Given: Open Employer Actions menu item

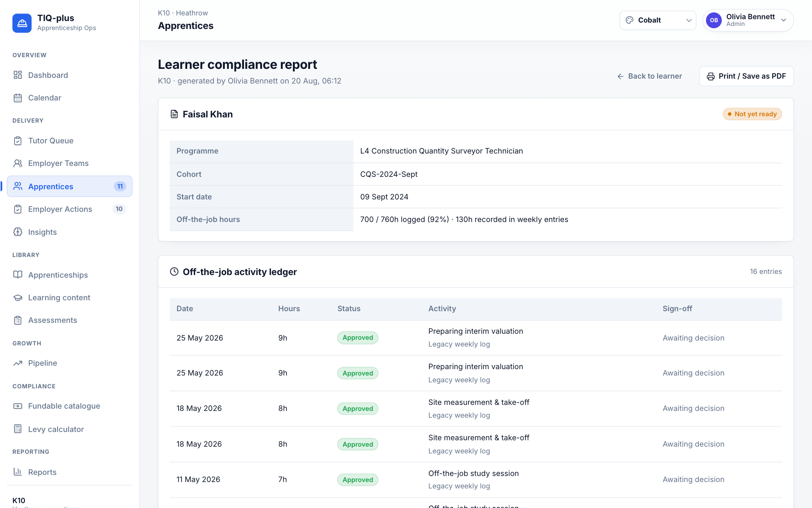Looking at the screenshot, I should click(70, 209).
